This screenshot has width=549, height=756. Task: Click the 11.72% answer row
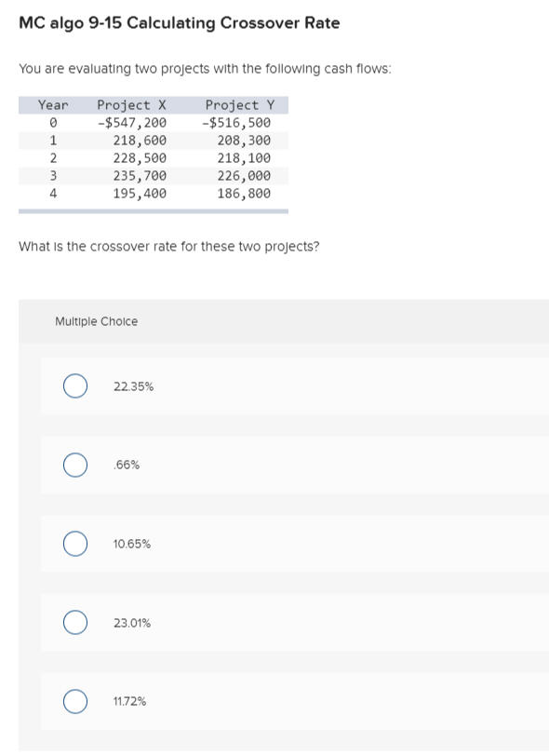127,701
